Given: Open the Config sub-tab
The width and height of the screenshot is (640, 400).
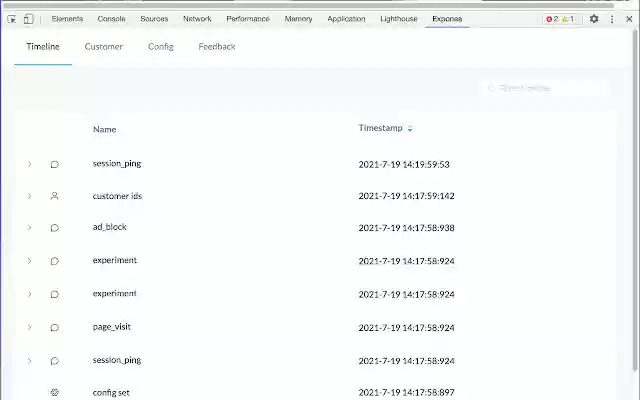Looking at the screenshot, I should (161, 47).
